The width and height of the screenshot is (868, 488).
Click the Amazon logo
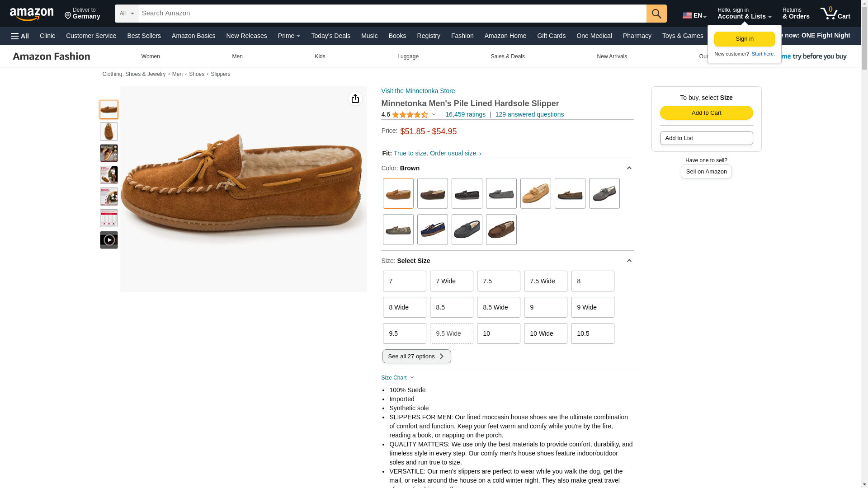point(32,14)
